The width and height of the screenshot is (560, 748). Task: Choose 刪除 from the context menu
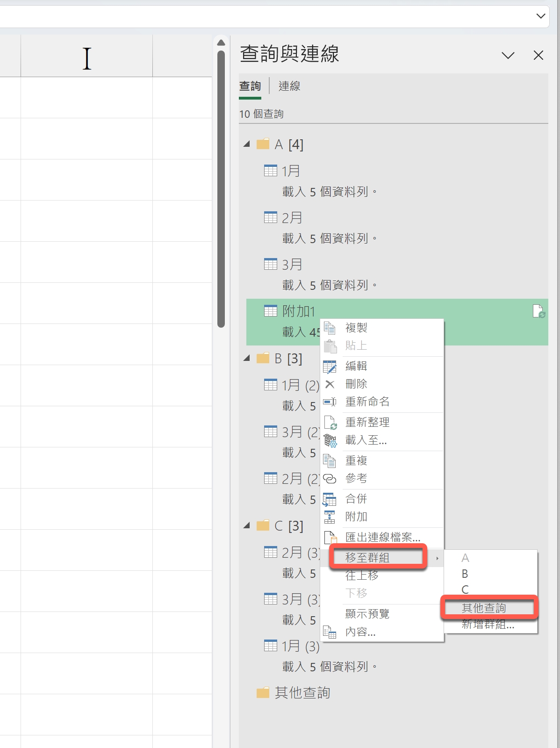356,384
